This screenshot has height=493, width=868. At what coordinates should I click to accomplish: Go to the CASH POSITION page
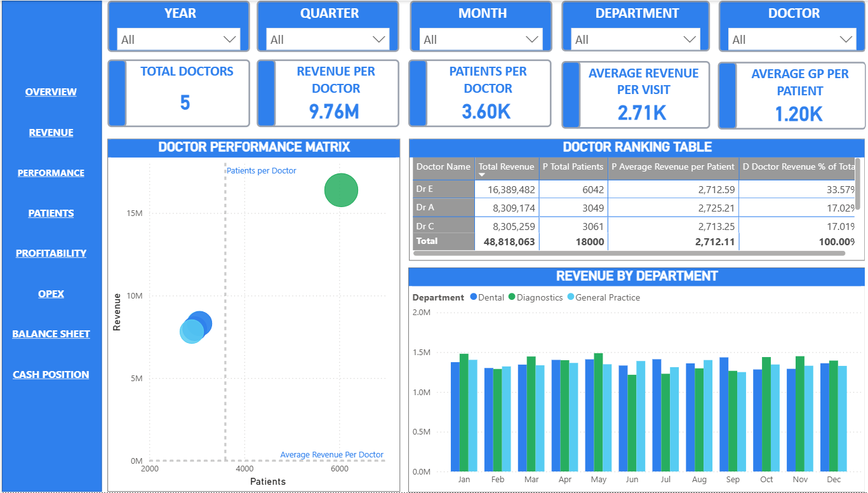pyautogui.click(x=51, y=375)
